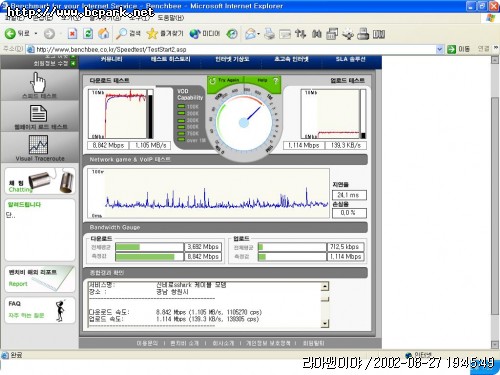Refresh the page using the green arrows icon
Screen dimensions: 500x375
click(88, 34)
